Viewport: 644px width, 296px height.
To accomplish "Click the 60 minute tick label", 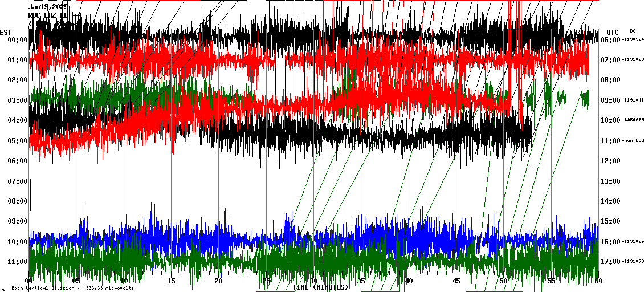I will point(598,281).
